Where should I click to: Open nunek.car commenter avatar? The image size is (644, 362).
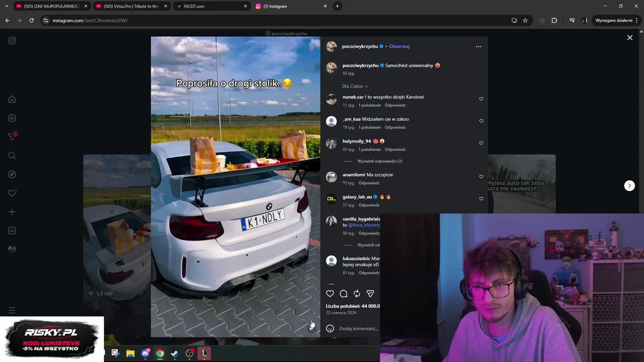(331, 99)
